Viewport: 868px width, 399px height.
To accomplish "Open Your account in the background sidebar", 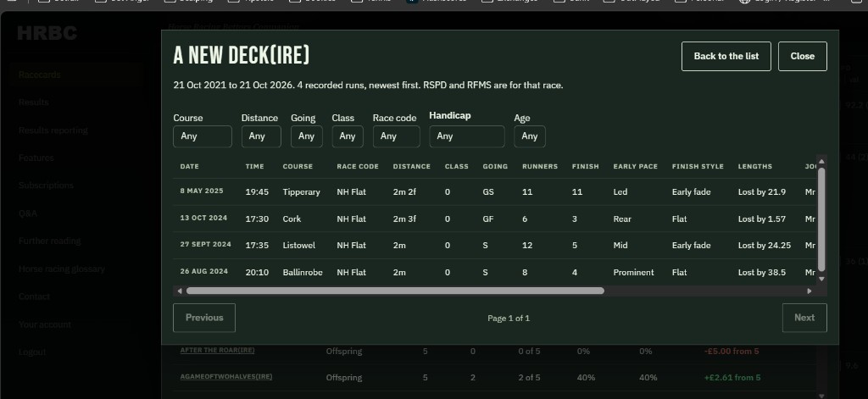I will (44, 324).
